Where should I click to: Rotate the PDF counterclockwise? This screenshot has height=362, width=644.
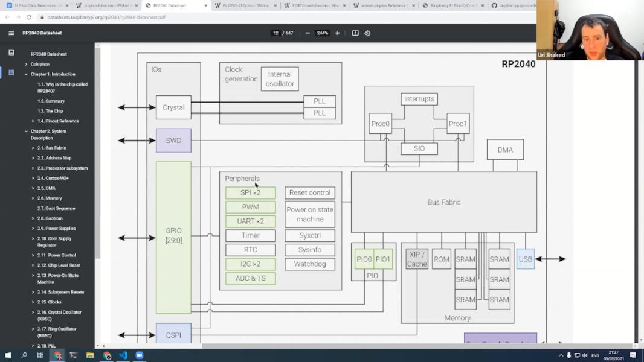[x=367, y=33]
